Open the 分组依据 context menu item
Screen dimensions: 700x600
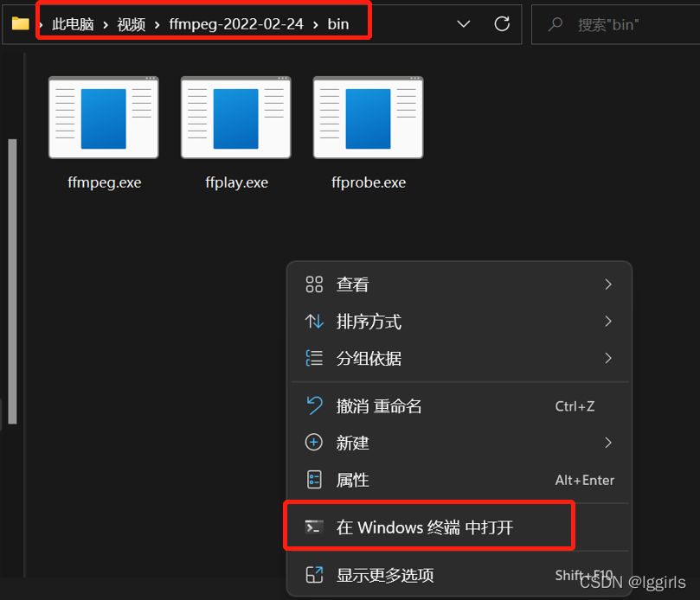459,358
